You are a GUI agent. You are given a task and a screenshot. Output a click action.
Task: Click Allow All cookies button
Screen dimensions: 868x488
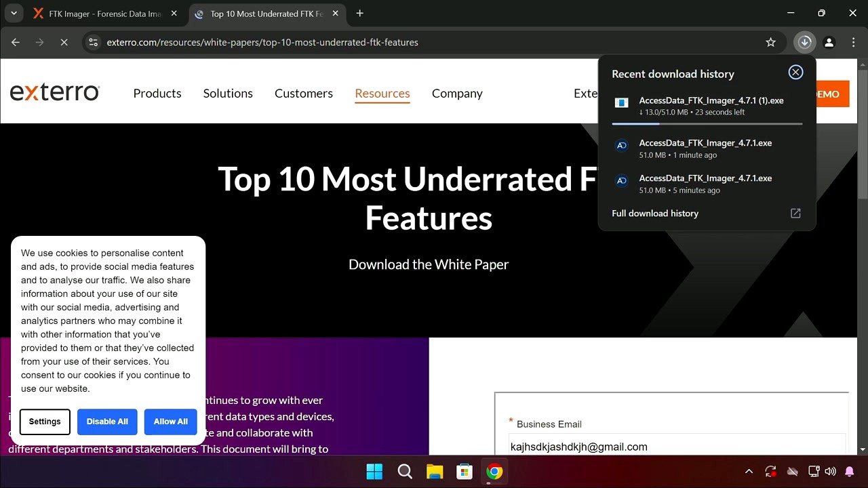[170, 422]
